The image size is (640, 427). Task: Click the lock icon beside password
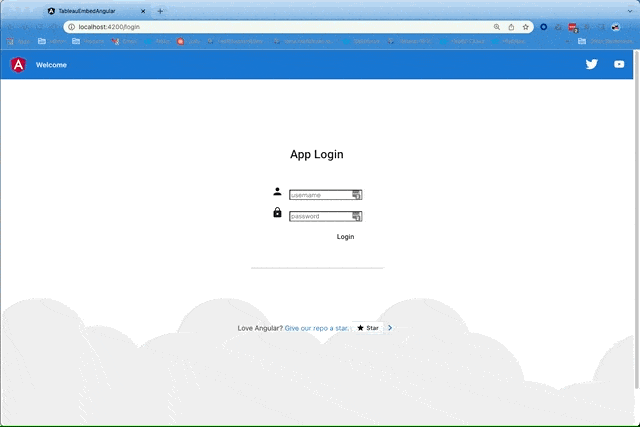point(277,213)
